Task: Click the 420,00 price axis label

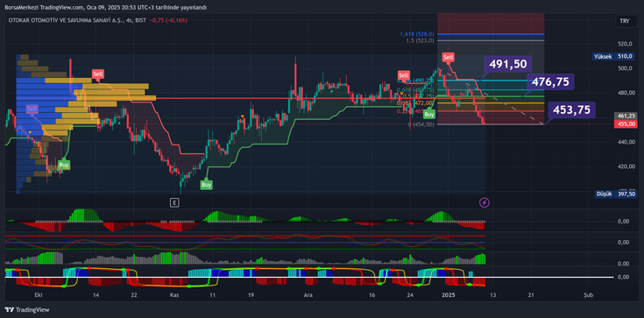Action: pos(626,166)
